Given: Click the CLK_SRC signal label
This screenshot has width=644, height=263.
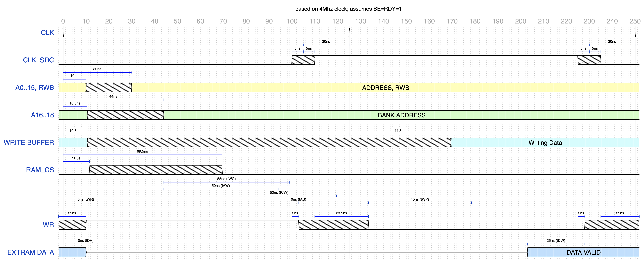Looking at the screenshot, I should point(38,60).
